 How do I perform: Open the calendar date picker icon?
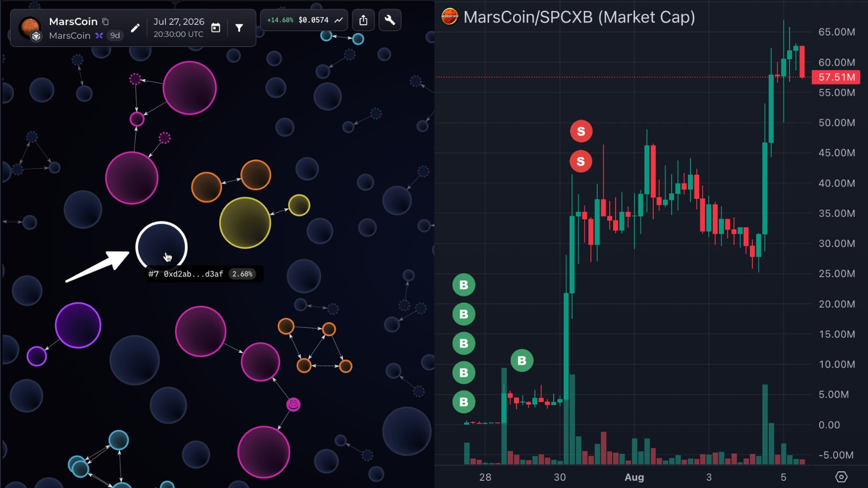(215, 28)
